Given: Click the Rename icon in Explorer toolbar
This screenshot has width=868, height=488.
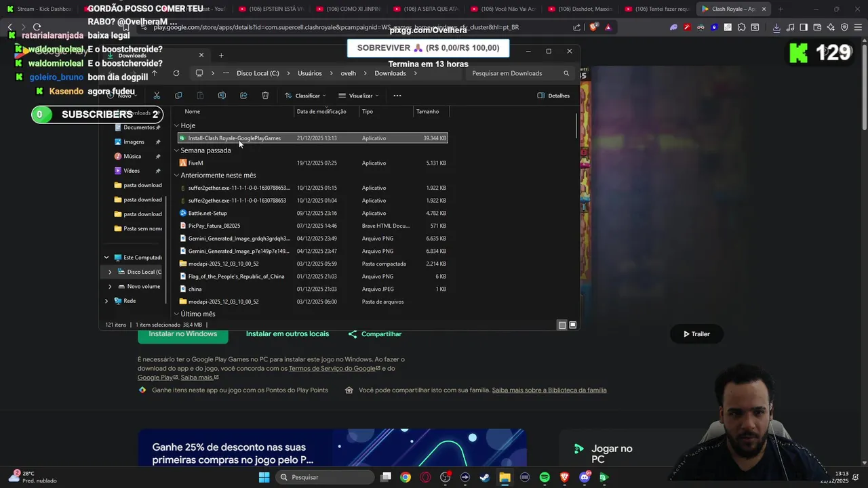Looking at the screenshot, I should pyautogui.click(x=222, y=96).
